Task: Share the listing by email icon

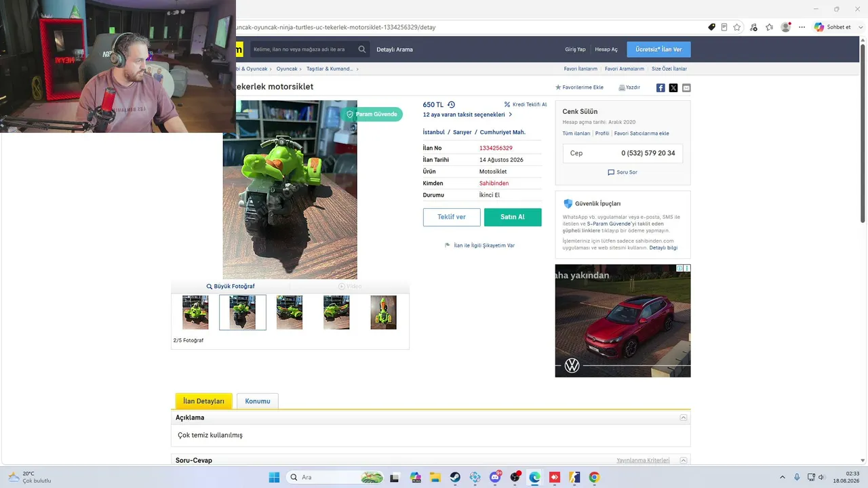Action: 686,87
